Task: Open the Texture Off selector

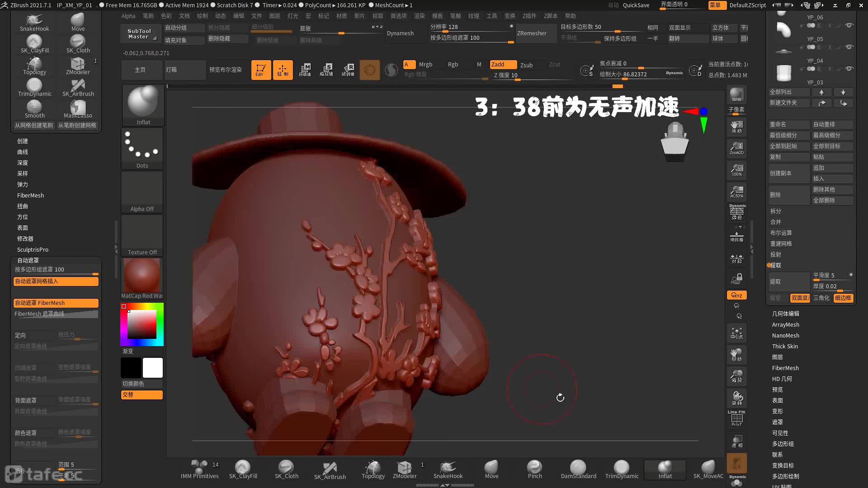Action: [142, 235]
